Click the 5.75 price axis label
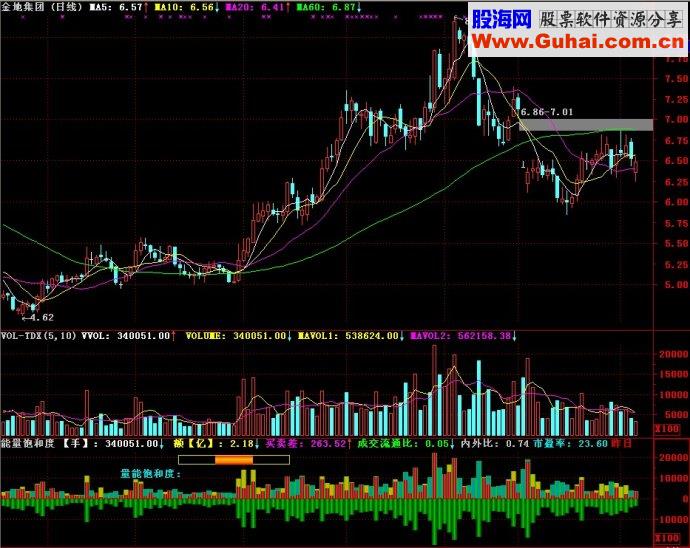The width and height of the screenshot is (690, 548). pos(676,223)
